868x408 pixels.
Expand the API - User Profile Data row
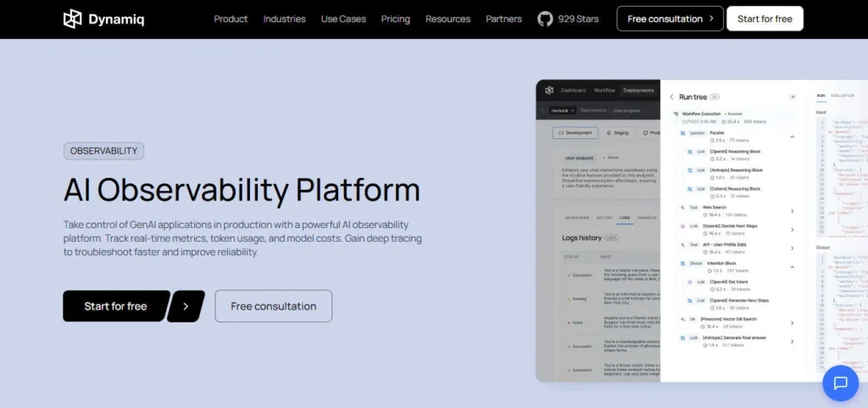[793, 249]
